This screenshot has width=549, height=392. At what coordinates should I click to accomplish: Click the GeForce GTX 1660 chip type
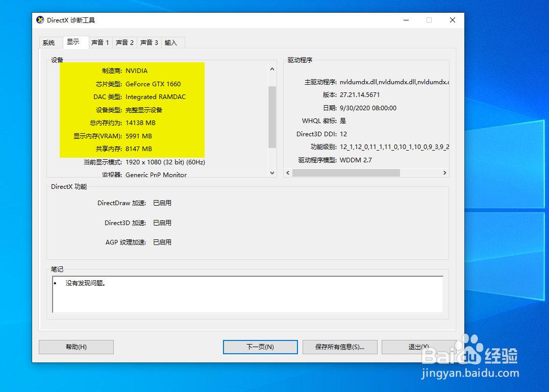(153, 84)
